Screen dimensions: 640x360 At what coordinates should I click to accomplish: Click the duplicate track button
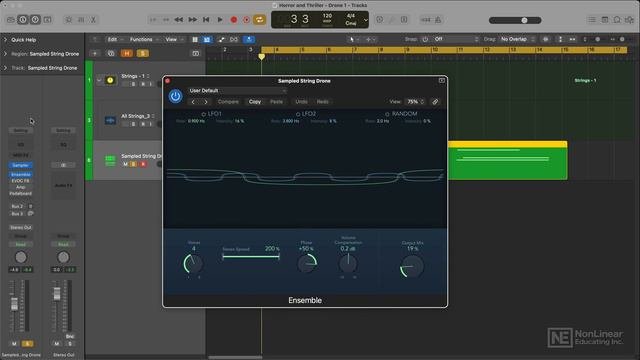(x=111, y=53)
